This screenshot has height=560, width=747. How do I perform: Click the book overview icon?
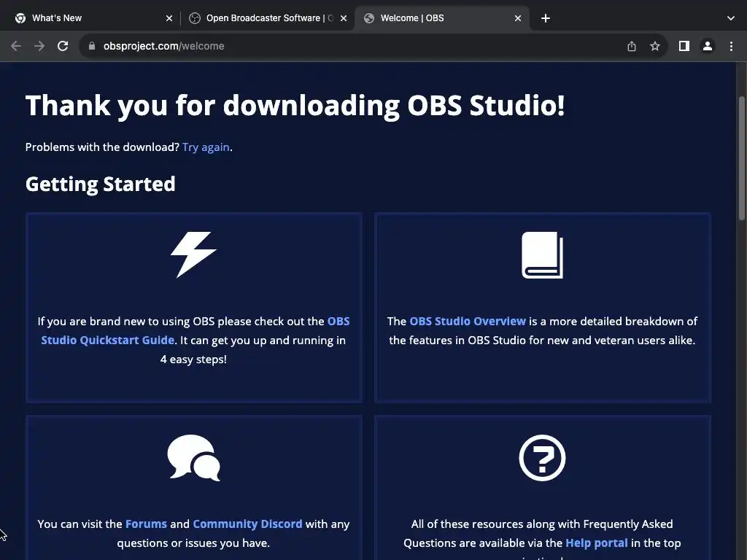542,254
